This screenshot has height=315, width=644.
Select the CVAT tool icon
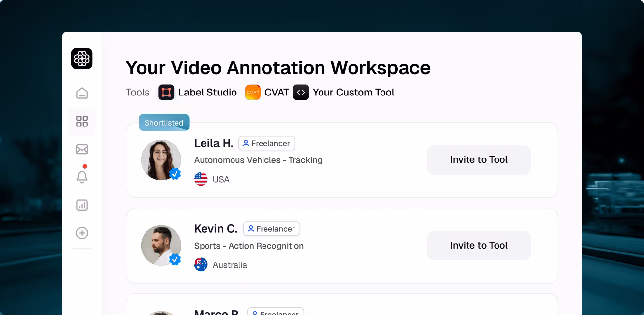pyautogui.click(x=253, y=92)
